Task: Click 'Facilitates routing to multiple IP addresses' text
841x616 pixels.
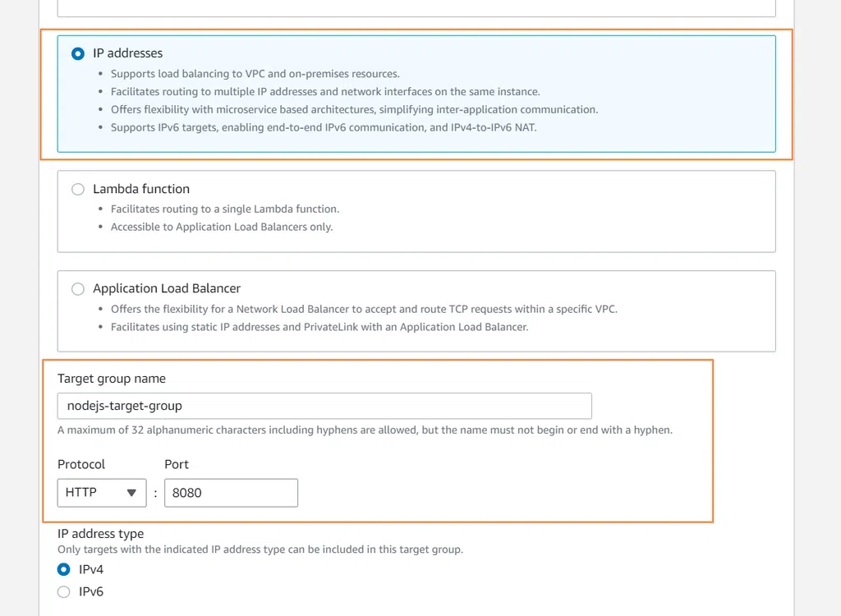Action: (x=325, y=92)
